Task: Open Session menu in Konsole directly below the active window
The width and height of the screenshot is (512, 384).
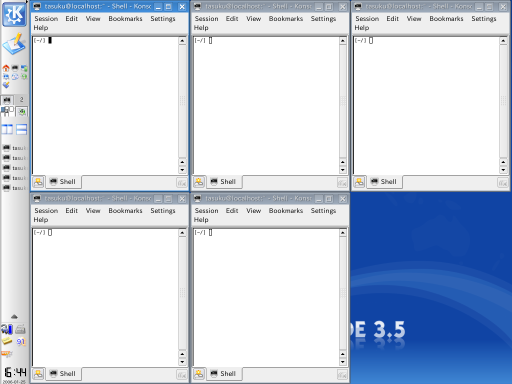Action: [x=46, y=211]
